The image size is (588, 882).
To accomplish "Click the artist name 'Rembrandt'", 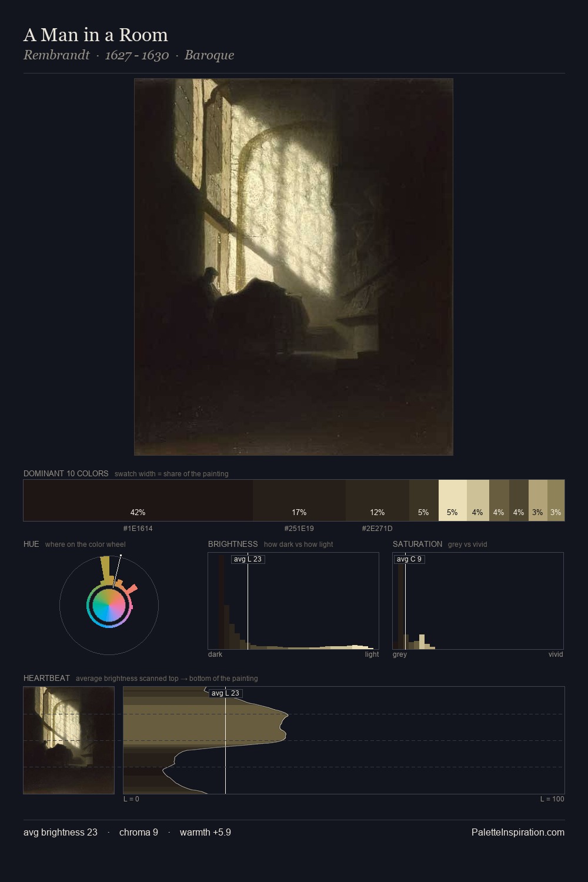I will (56, 55).
